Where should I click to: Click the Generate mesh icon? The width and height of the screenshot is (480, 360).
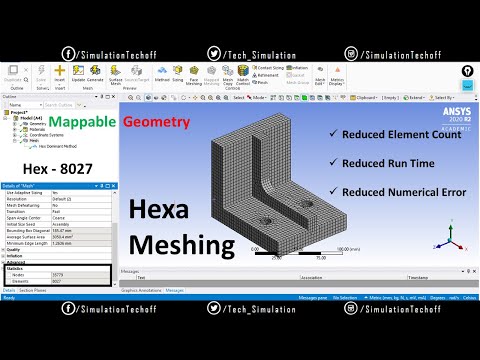point(95,71)
